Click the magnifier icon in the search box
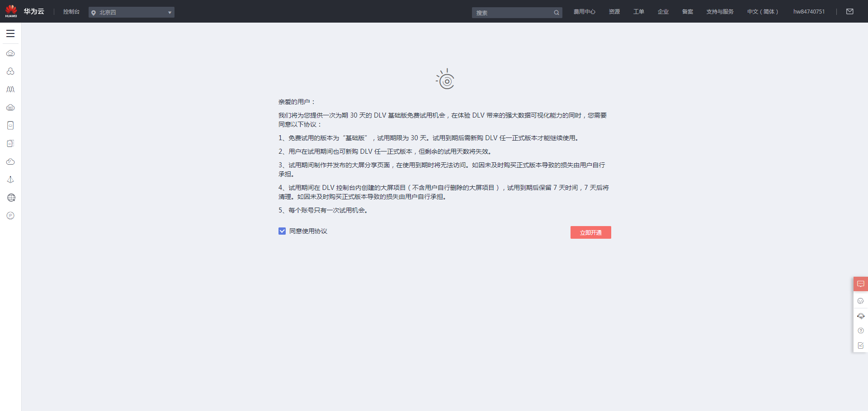 (557, 13)
